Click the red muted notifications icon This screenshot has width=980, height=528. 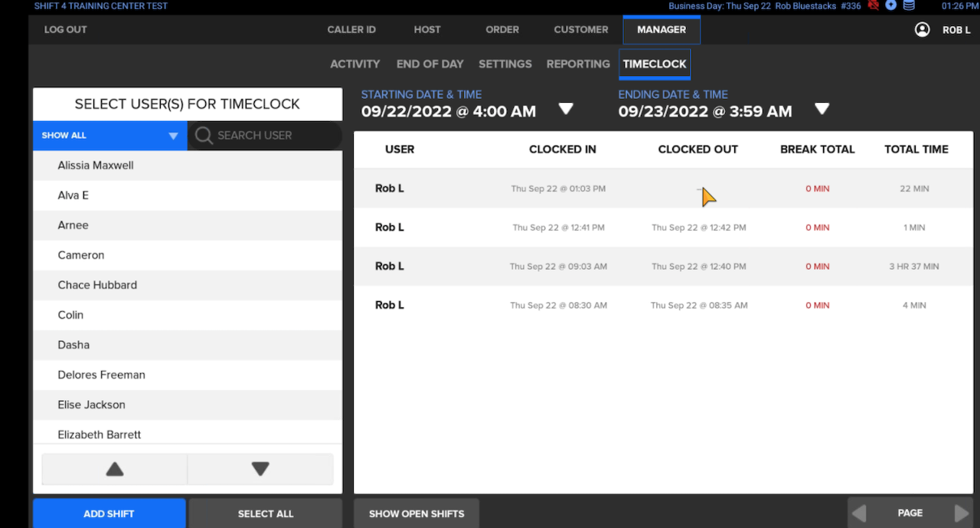873,5
